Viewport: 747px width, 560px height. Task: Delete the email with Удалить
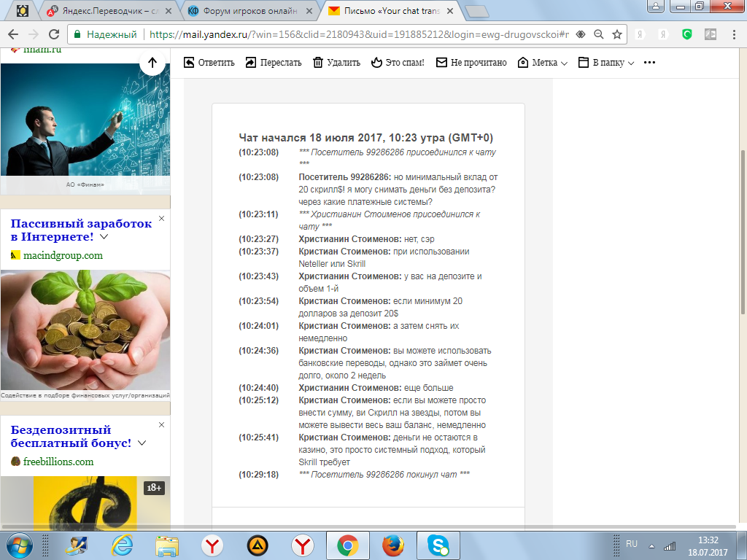tap(336, 63)
